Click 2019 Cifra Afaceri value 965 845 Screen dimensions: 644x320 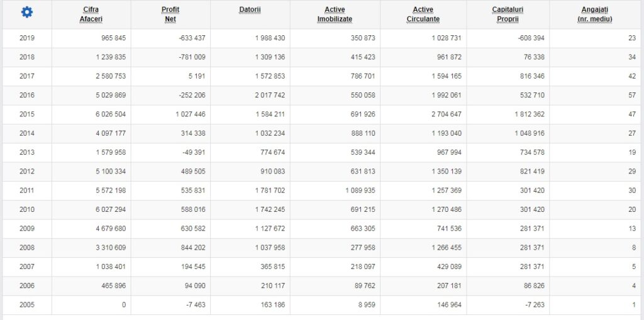(x=111, y=38)
